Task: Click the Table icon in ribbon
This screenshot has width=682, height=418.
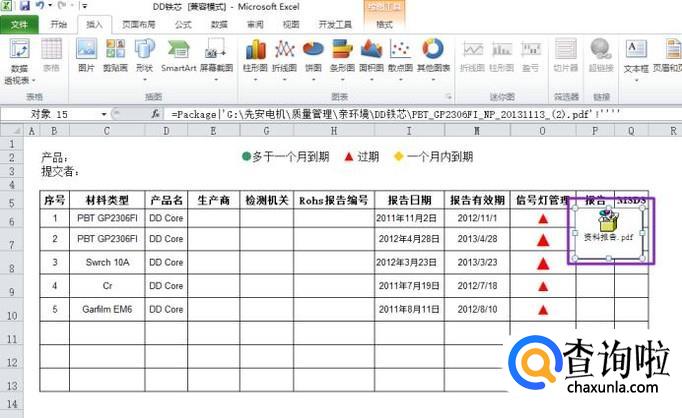Action: [x=51, y=55]
